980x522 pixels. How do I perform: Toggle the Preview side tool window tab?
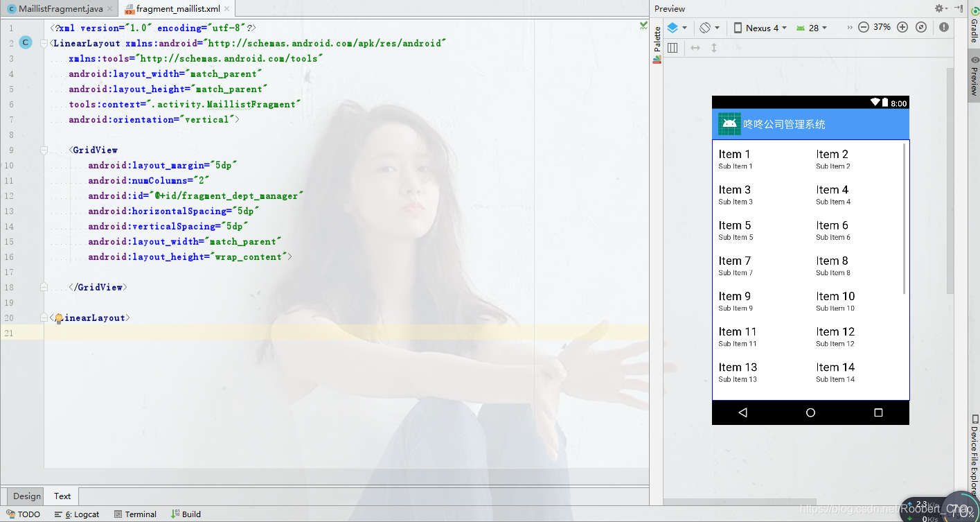(974, 76)
